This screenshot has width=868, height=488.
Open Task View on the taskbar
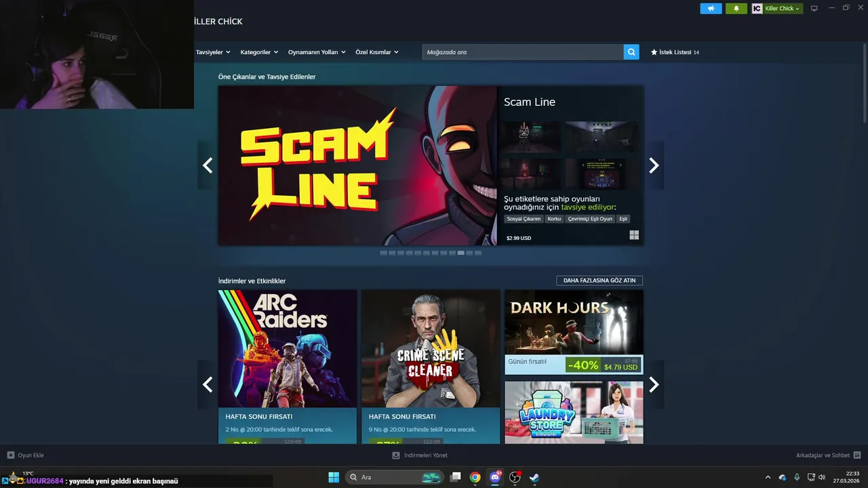point(456,477)
